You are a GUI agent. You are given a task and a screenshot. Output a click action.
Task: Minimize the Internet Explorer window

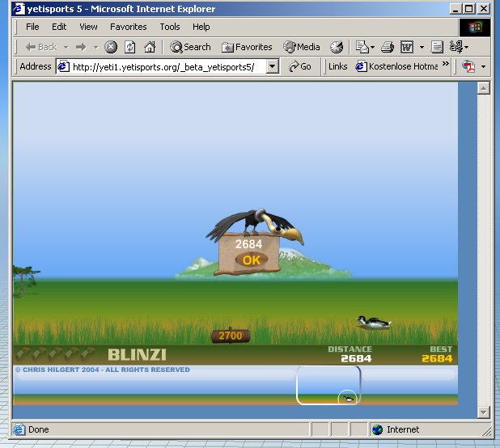tap(456, 9)
